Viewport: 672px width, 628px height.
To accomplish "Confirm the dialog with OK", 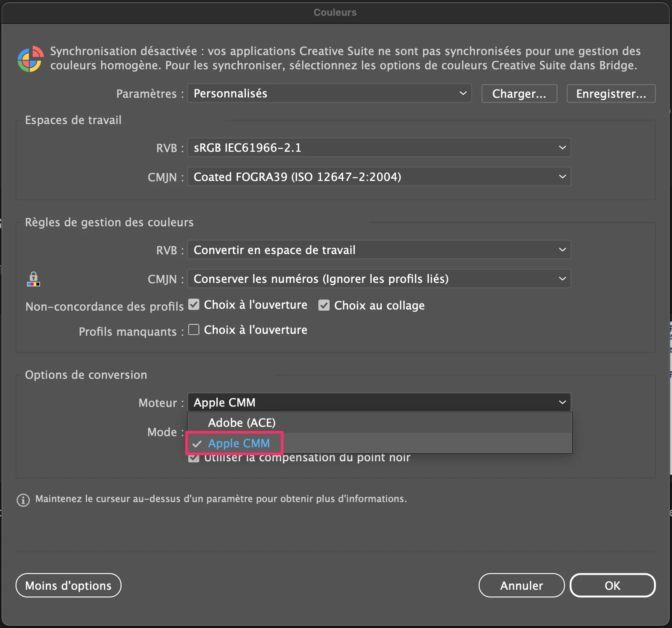I will pos(612,585).
